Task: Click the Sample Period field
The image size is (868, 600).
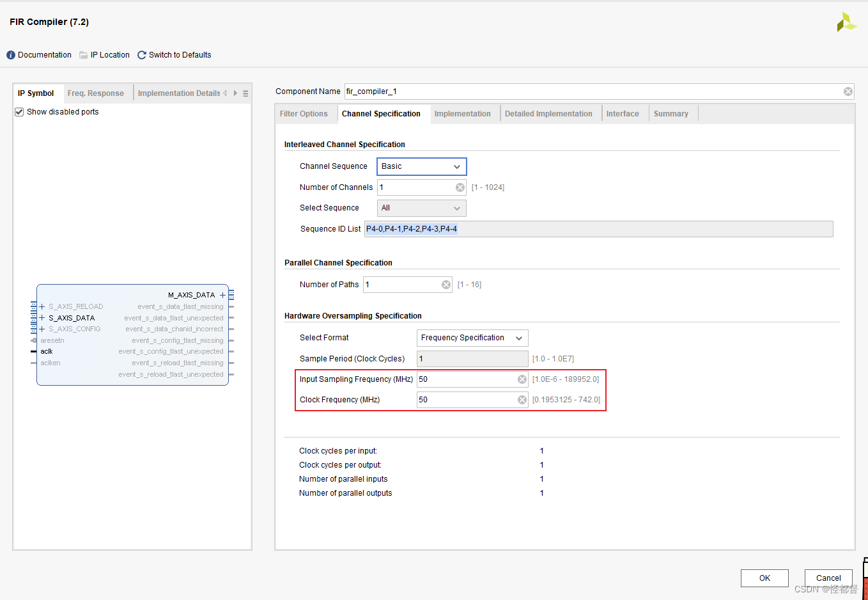Action: point(472,359)
